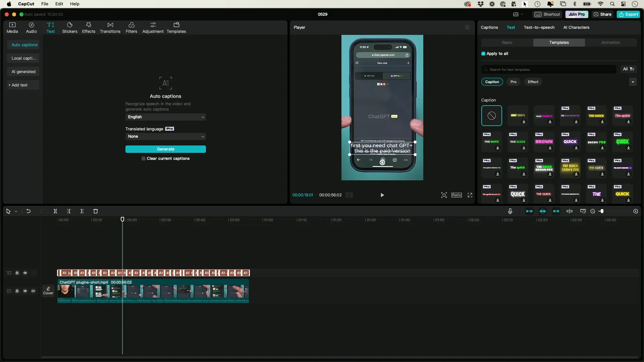This screenshot has height=362, width=644.
Task: Open the Adjustment panel
Action: (153, 27)
